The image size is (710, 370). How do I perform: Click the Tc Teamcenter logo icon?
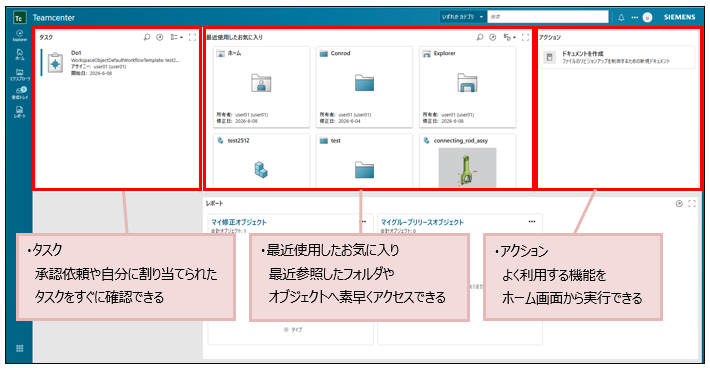coord(19,18)
